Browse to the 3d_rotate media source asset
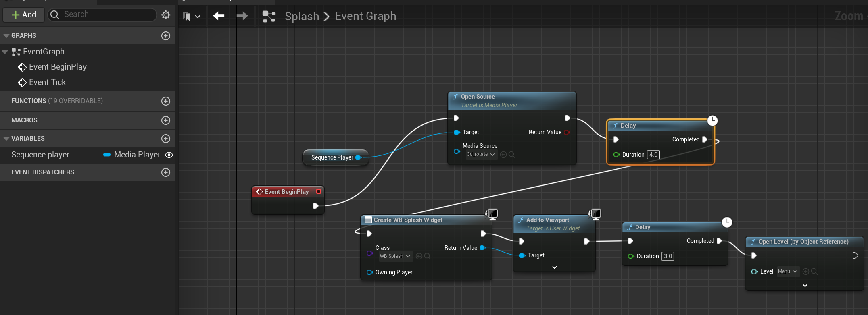 click(512, 155)
